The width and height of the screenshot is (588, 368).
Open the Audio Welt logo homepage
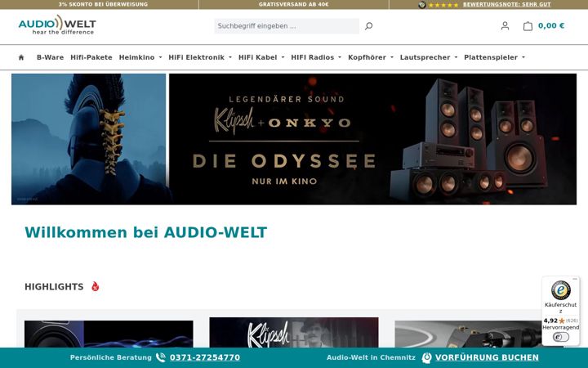(x=57, y=25)
